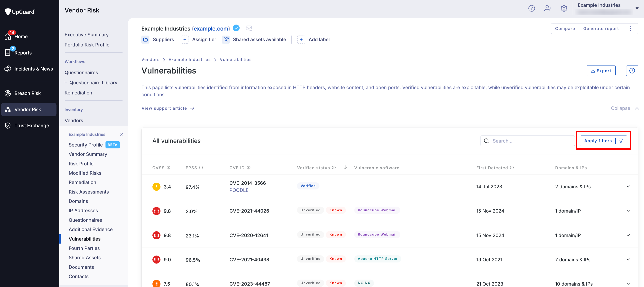Click the red severity icon for CVE-2021-44026
Image resolution: width=644 pixels, height=287 pixels.
click(157, 211)
